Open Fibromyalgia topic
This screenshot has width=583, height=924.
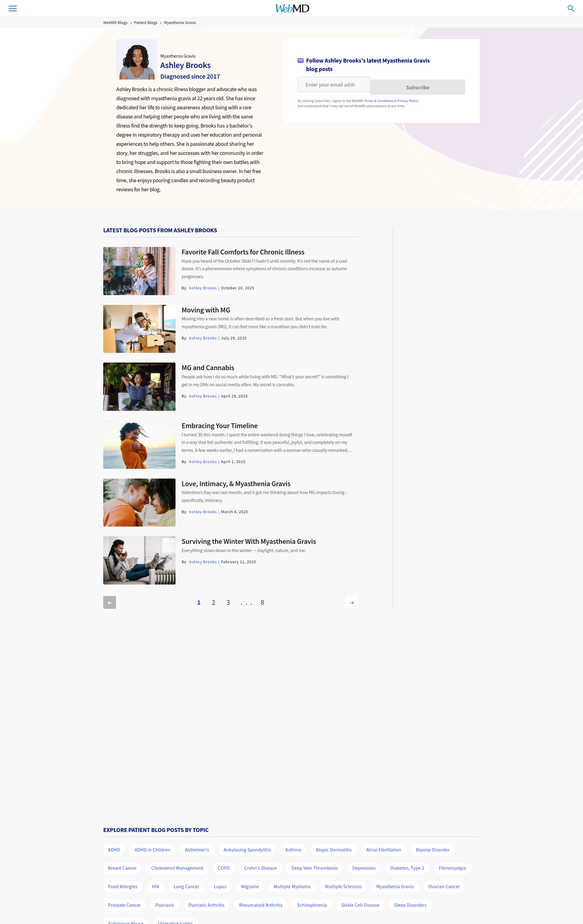[x=452, y=868]
